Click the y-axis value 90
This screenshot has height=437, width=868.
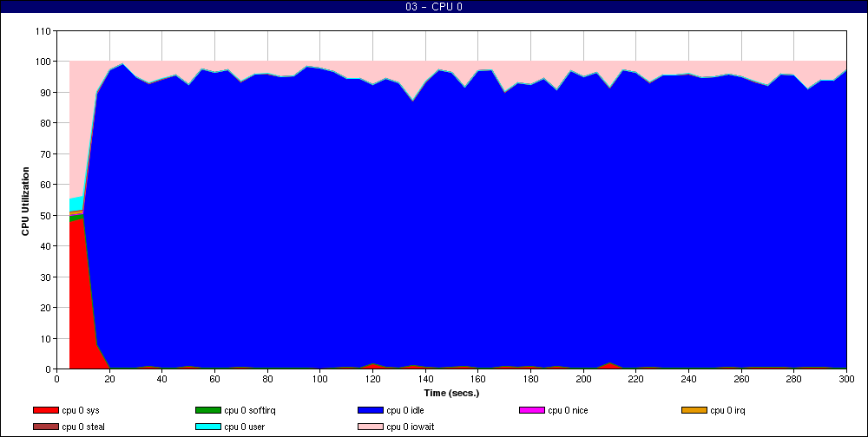[46, 93]
